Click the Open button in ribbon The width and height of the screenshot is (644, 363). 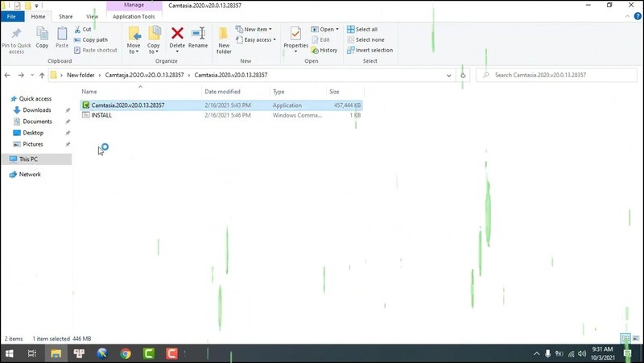point(325,30)
